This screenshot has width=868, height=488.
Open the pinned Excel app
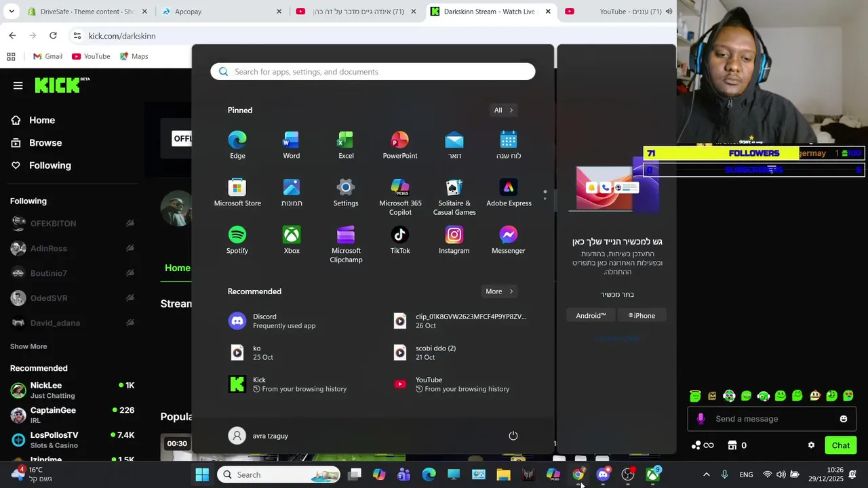346,145
